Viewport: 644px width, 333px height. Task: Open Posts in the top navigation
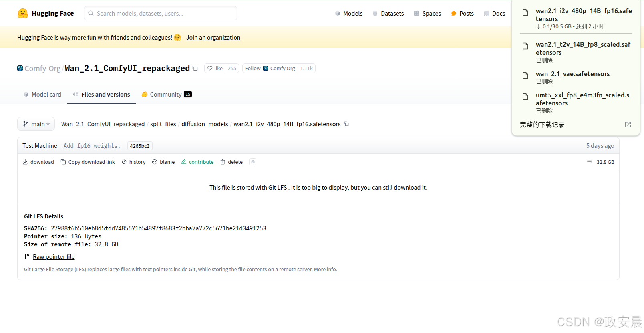(x=463, y=13)
